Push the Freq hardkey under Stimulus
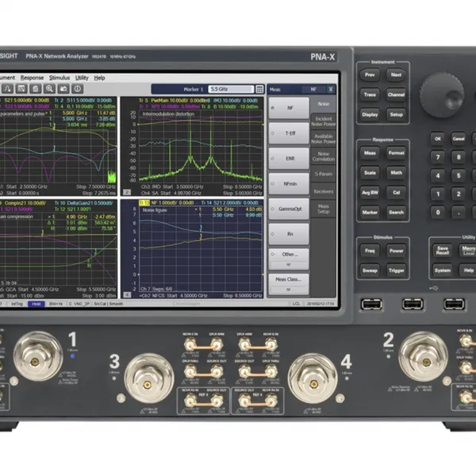 370,251
